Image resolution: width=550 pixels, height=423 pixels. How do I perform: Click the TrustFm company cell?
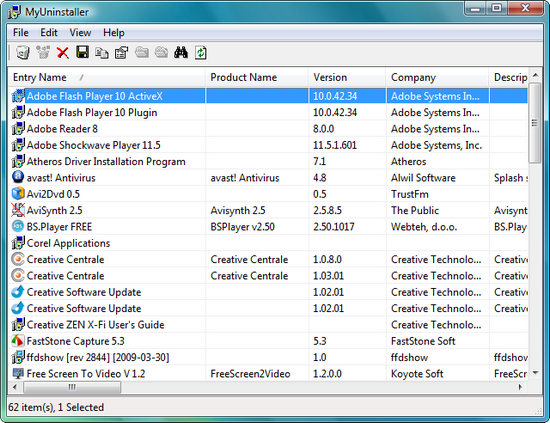tap(410, 194)
